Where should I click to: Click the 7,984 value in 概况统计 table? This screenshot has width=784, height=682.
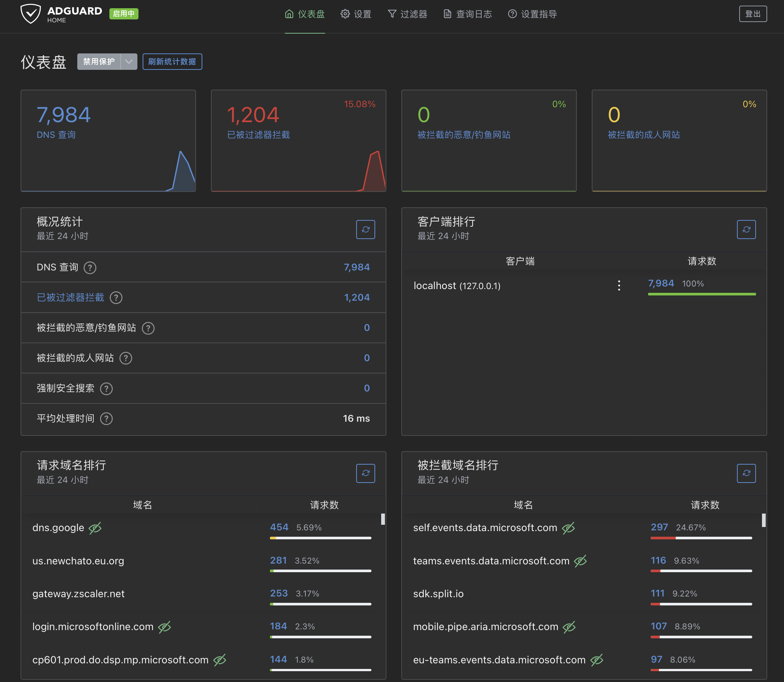(x=357, y=267)
